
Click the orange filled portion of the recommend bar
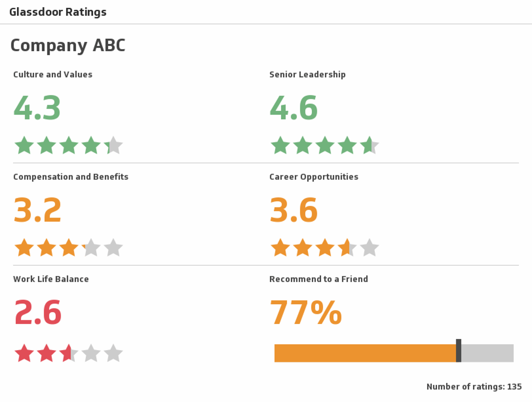point(365,353)
